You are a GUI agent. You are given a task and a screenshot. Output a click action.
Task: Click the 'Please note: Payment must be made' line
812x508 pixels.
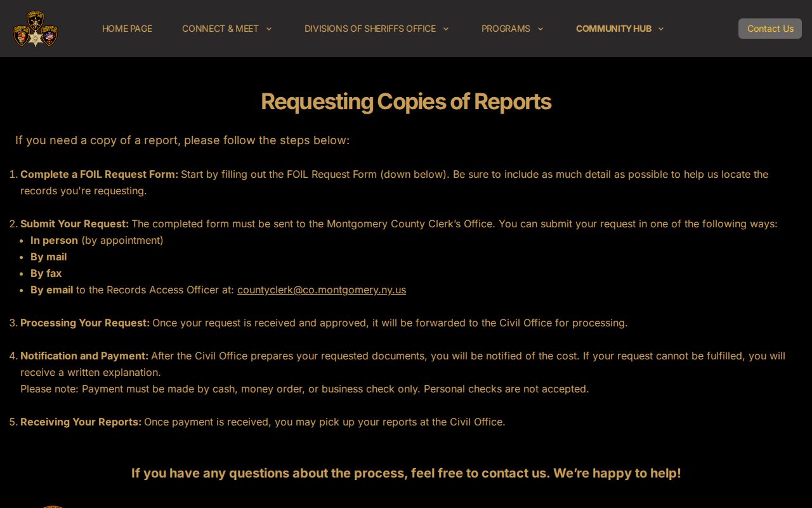304,389
